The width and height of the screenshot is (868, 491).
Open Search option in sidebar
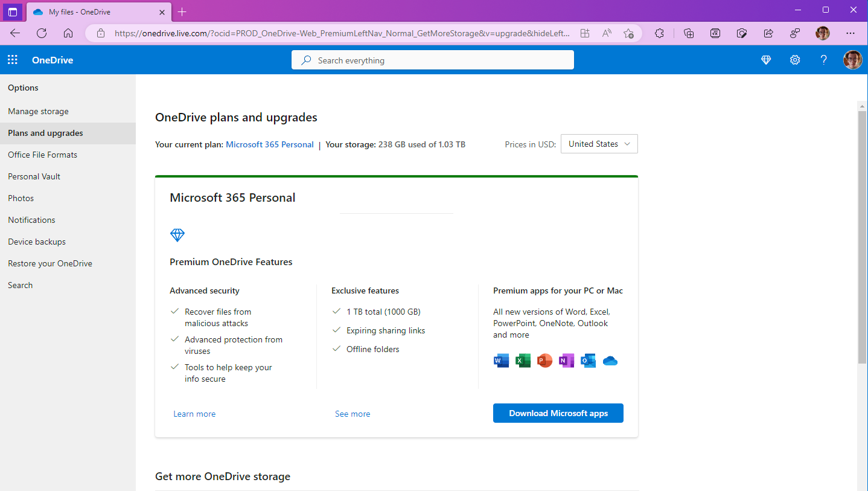(x=68, y=285)
